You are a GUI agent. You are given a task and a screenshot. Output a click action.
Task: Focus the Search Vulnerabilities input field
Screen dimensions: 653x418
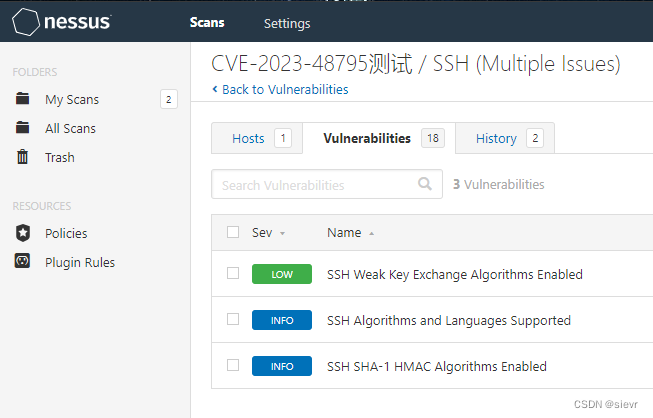click(327, 184)
